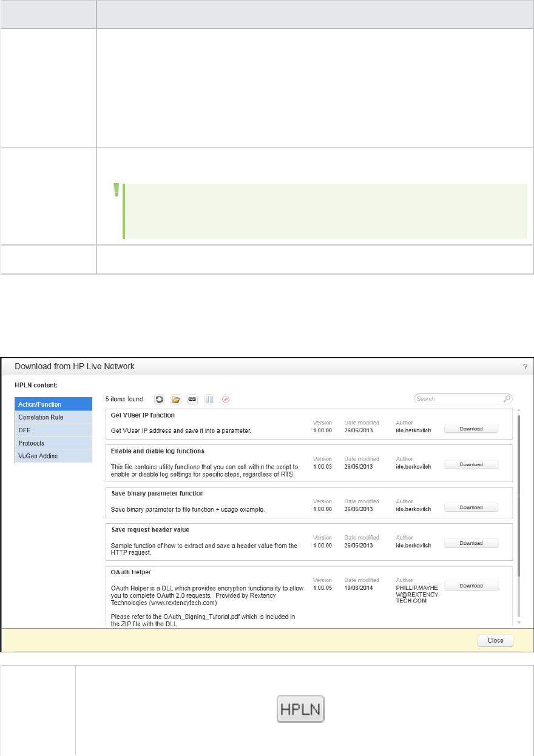Open help with the question mark icon

click(524, 367)
